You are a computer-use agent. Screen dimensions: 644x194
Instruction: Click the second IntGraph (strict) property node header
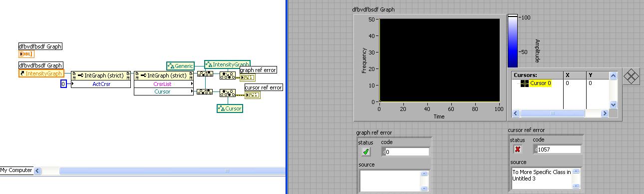click(164, 75)
